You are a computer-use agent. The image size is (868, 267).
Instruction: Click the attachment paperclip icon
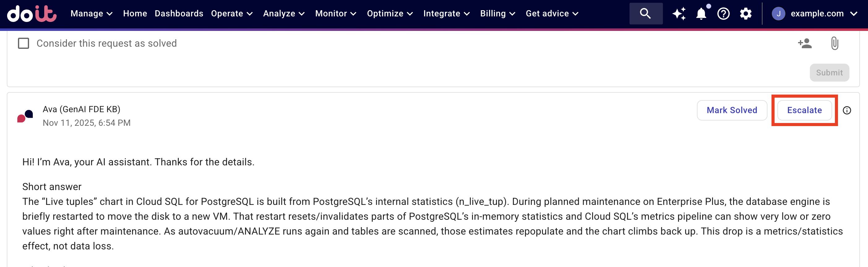coord(834,44)
